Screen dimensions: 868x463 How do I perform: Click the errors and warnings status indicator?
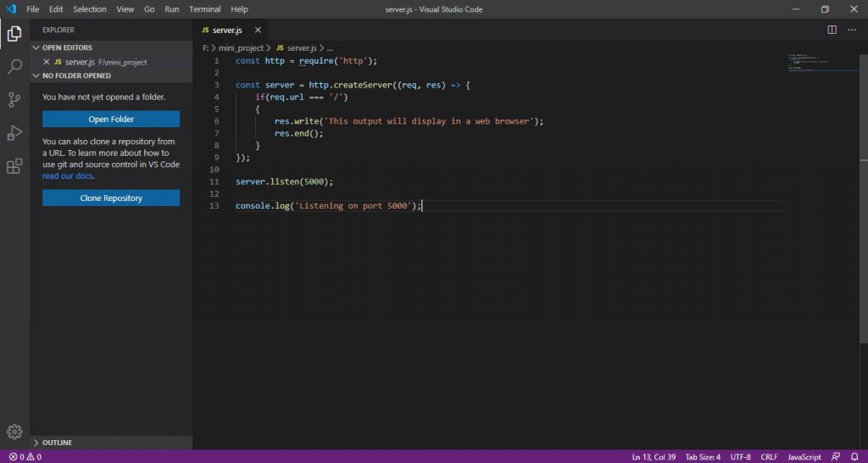pos(25,457)
